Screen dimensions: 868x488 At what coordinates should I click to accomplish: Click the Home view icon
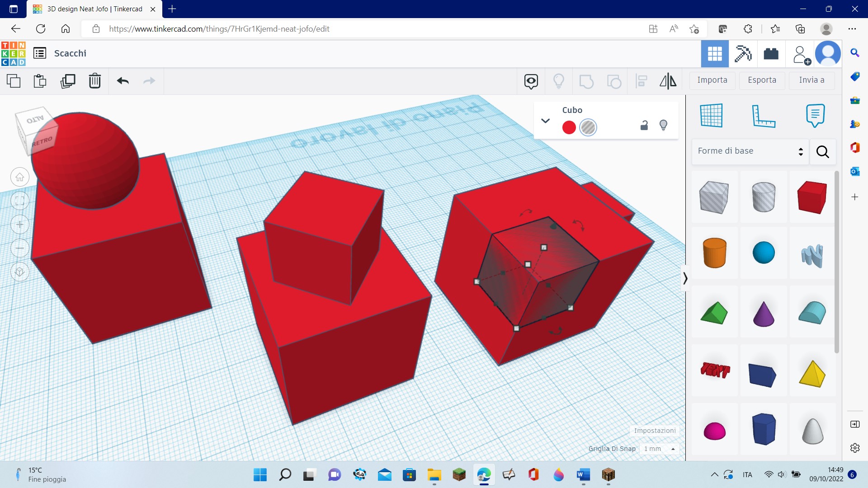pyautogui.click(x=20, y=177)
